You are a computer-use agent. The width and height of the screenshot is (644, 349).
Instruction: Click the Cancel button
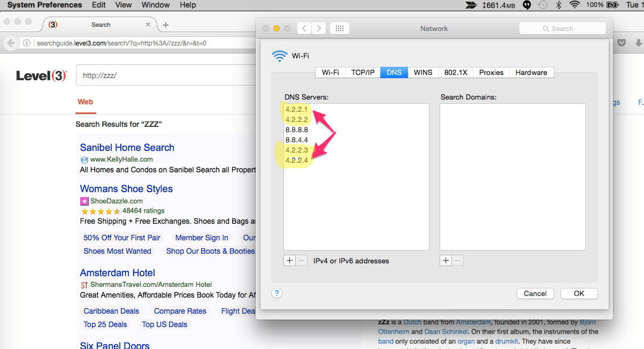click(535, 293)
